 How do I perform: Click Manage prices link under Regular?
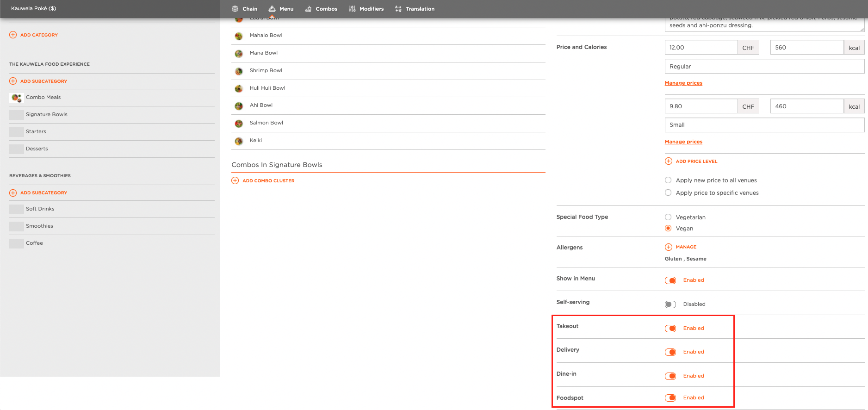683,83
